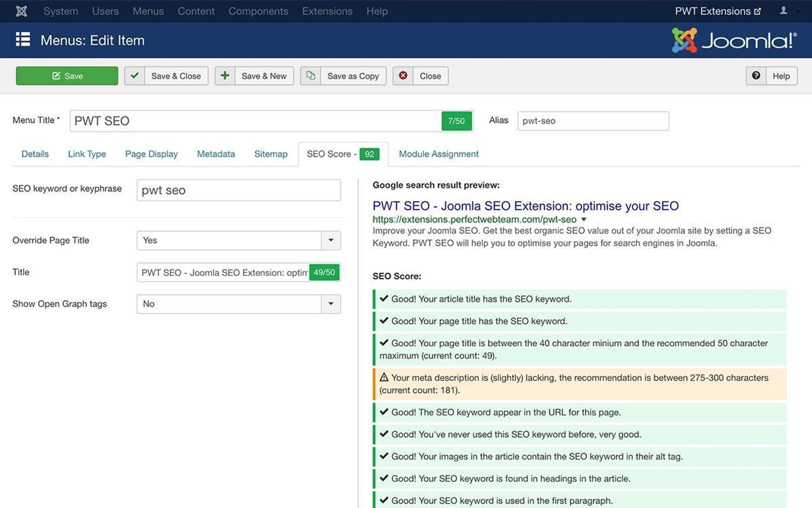This screenshot has height=508, width=812.
Task: Click the SEO Score 92 indicator badge
Action: [x=369, y=154]
